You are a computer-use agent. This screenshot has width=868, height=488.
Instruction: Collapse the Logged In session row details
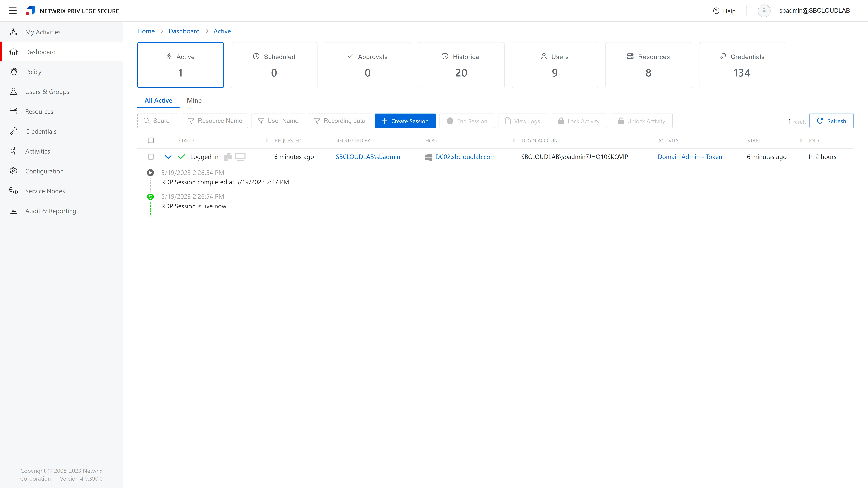(168, 157)
